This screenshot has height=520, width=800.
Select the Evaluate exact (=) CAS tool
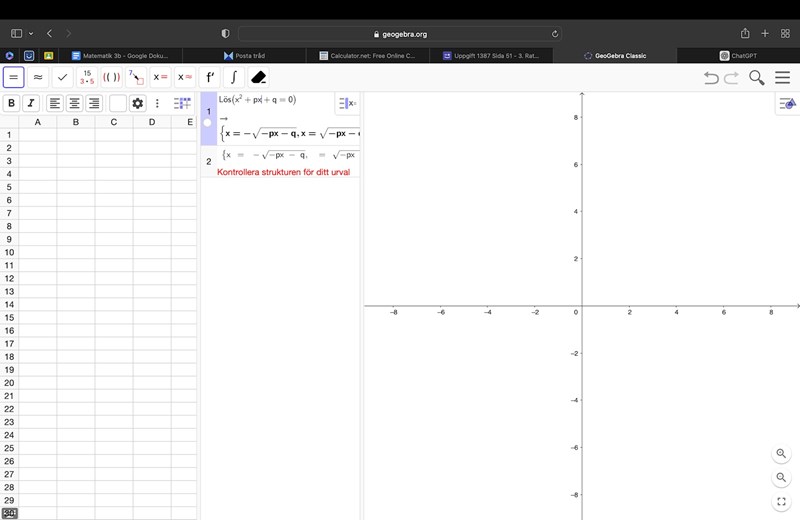14,77
